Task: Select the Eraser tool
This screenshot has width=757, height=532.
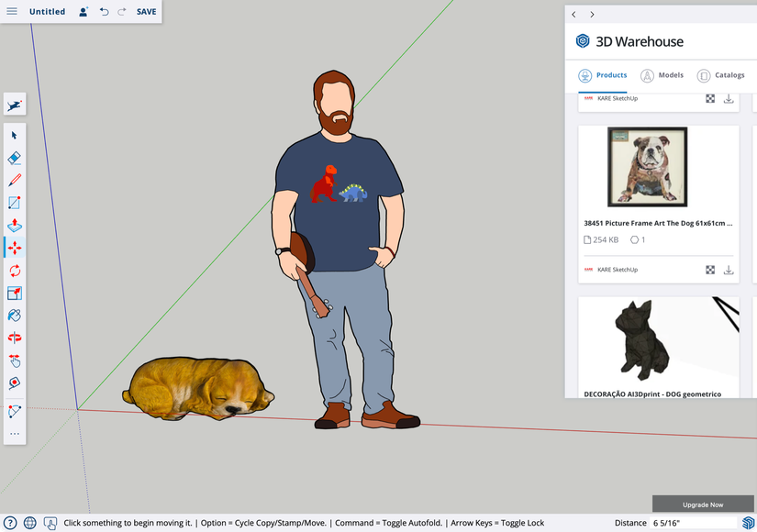Action: (14, 157)
